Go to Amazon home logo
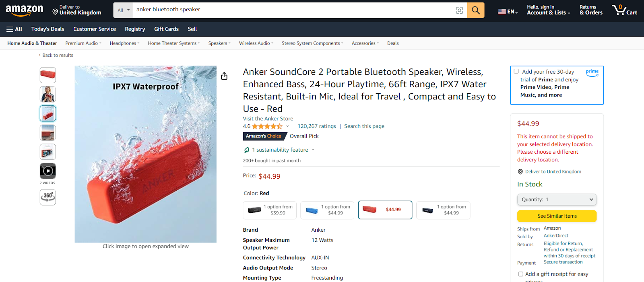Image resolution: width=644 pixels, height=282 pixels. [x=25, y=10]
